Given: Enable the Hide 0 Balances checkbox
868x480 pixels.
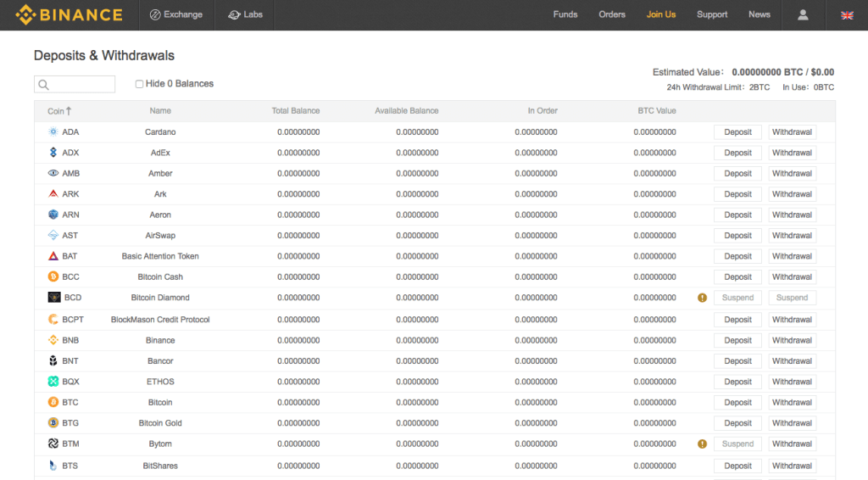Looking at the screenshot, I should tap(139, 84).
